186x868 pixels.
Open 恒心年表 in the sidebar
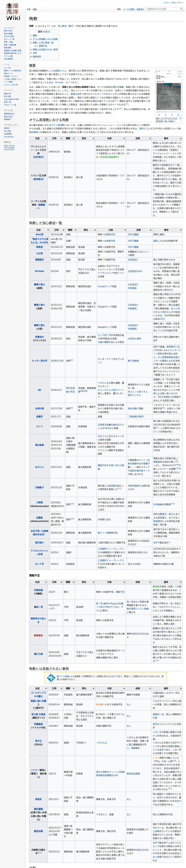pyautogui.click(x=7, y=96)
